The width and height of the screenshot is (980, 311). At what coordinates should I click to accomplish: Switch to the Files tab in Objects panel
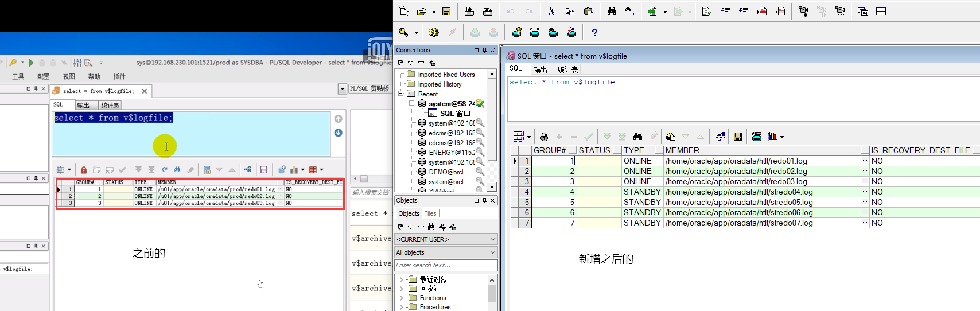(x=430, y=213)
